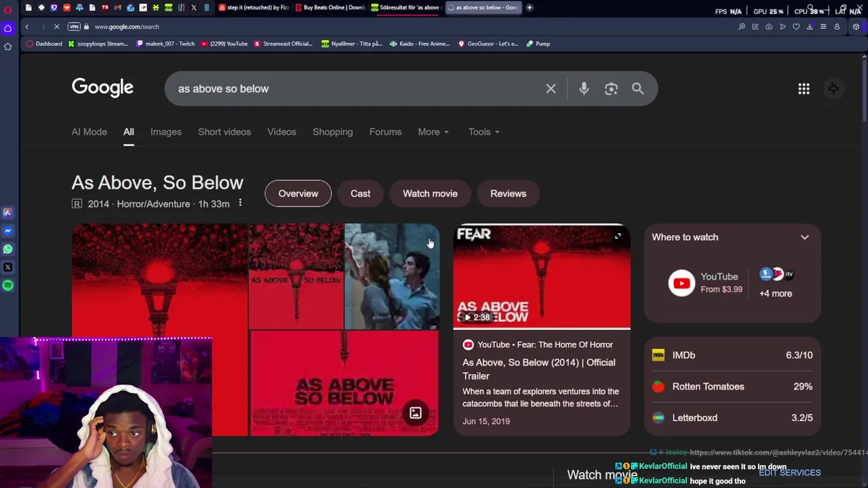Select the Reviews chip
868x488 pixels.
click(x=508, y=194)
